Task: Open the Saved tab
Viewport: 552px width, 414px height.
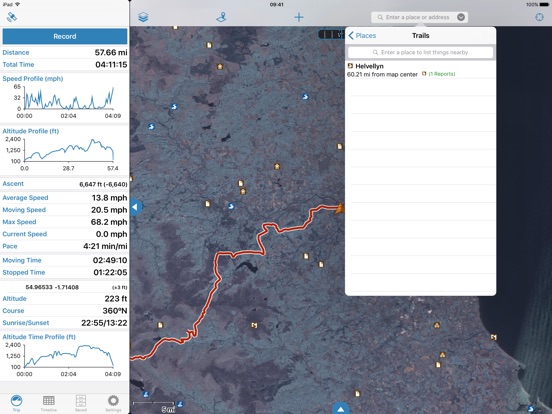Action: 81,403
